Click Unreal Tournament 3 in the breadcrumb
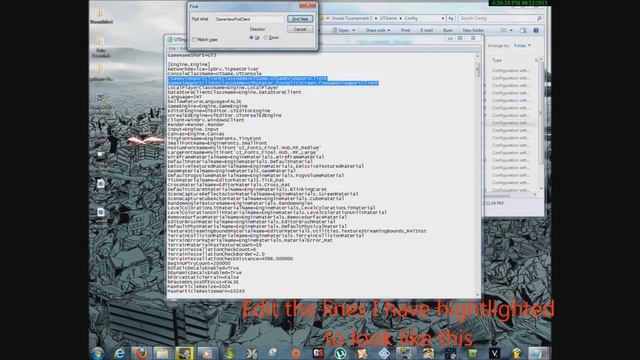Viewport: 640px width, 360px height. (352, 18)
